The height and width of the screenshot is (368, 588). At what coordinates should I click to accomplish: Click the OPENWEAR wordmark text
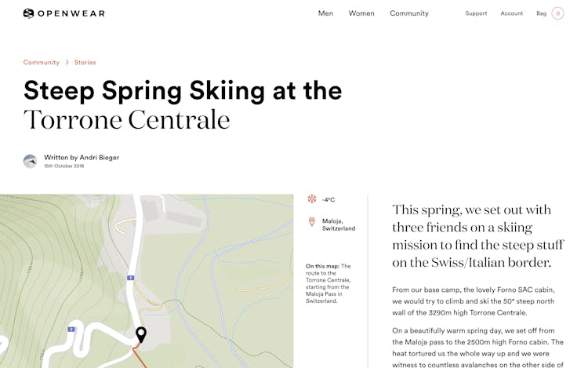[71, 13]
